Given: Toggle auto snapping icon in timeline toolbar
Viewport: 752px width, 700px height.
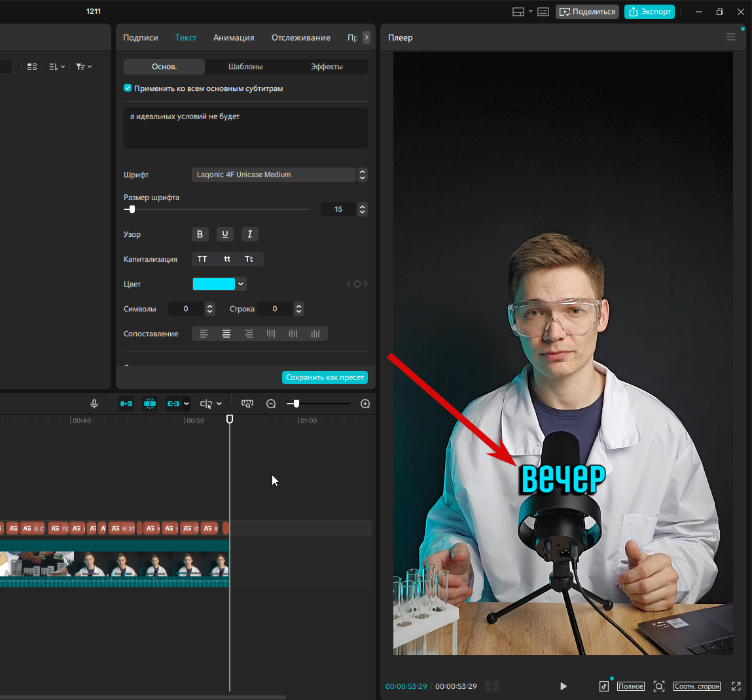Looking at the screenshot, I should click(x=150, y=404).
